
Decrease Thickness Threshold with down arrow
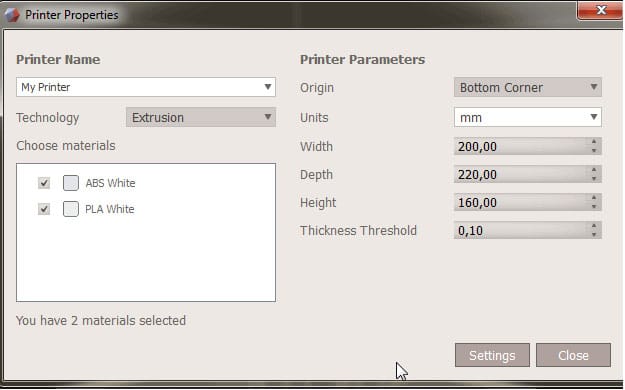pyautogui.click(x=594, y=234)
